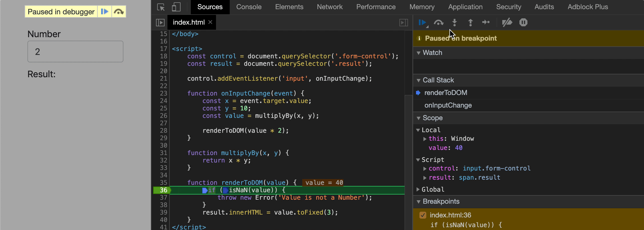Click the Number input field
The height and width of the screenshot is (230, 644).
coord(75,51)
